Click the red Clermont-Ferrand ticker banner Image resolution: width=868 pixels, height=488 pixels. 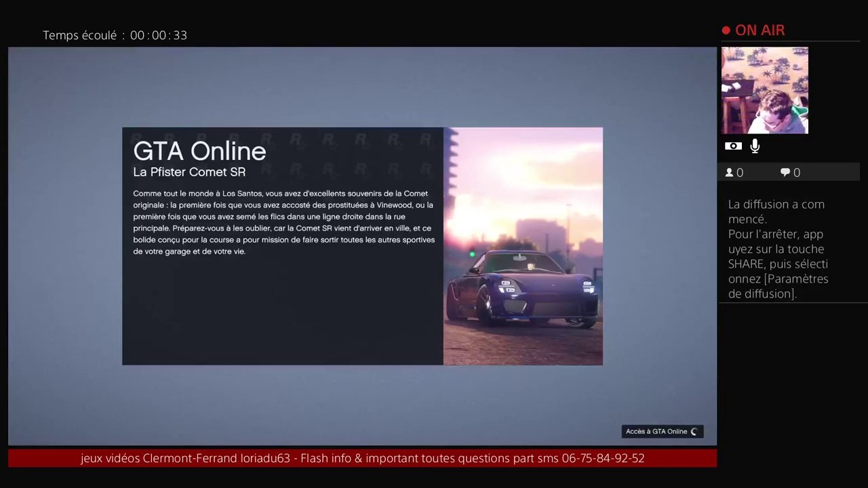tap(362, 458)
